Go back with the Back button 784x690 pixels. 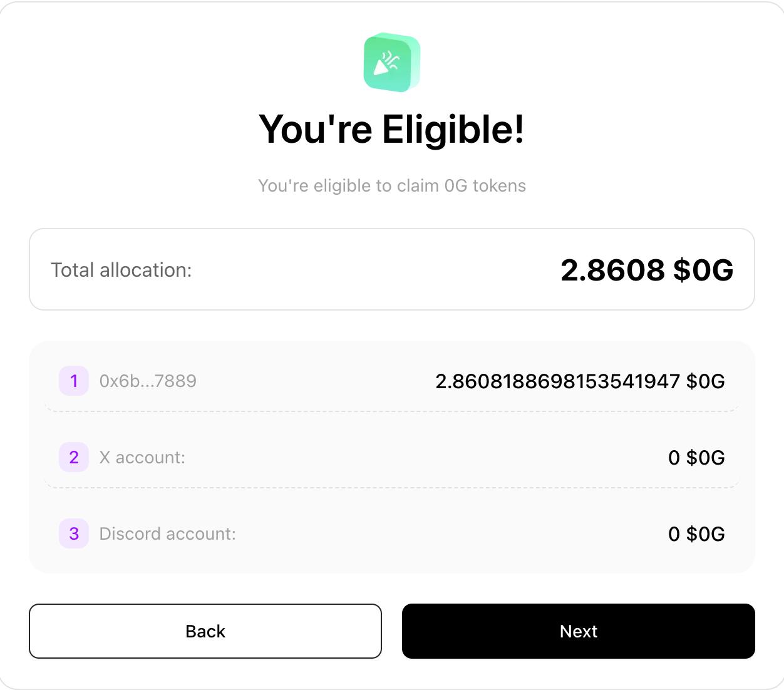(x=205, y=631)
